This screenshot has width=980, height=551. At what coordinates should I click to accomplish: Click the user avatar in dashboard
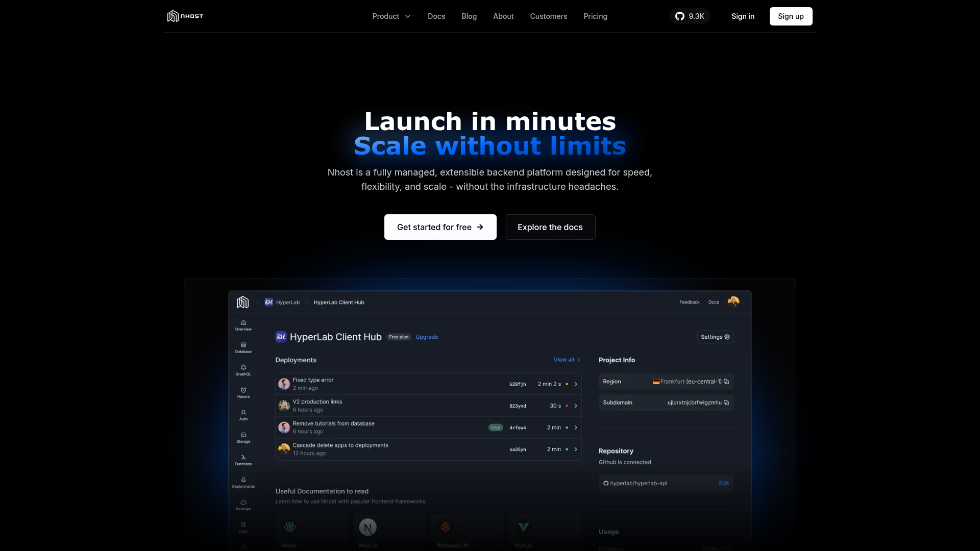[733, 302]
